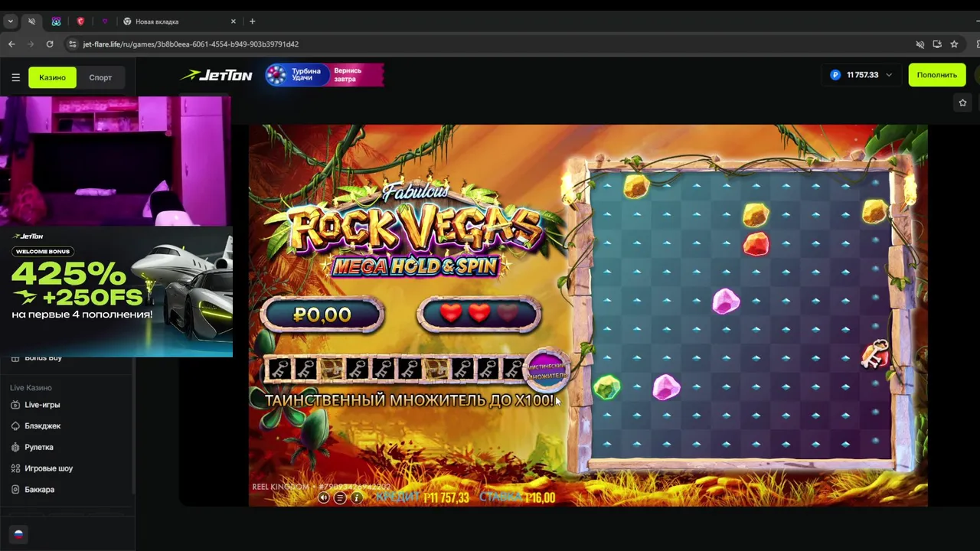The image size is (980, 551).
Task: Open the Турбина Удачи promo banner
Action: tap(325, 75)
